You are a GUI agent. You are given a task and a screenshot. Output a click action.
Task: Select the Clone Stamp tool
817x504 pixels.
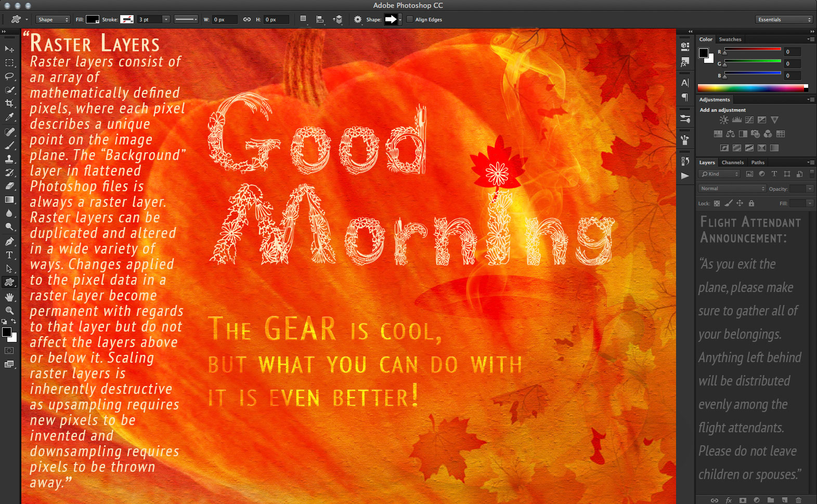(x=9, y=158)
